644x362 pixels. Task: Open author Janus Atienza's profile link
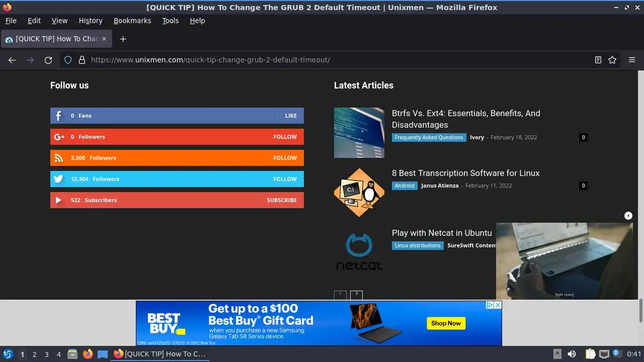(x=440, y=186)
